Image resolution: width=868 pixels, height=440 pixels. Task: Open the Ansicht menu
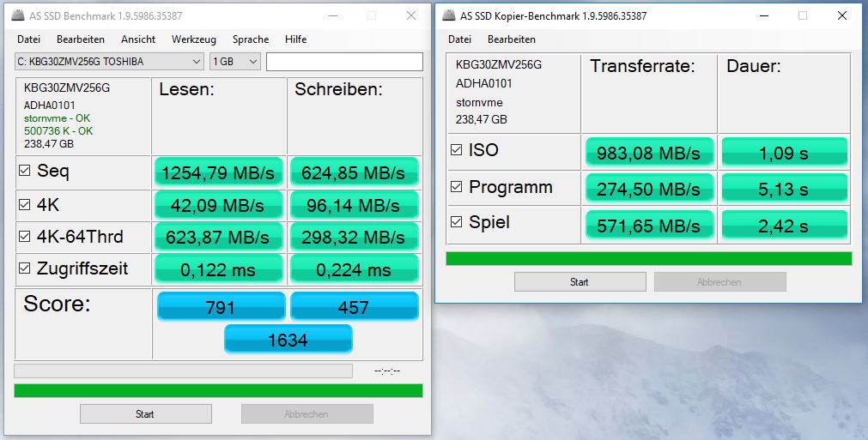tap(138, 39)
